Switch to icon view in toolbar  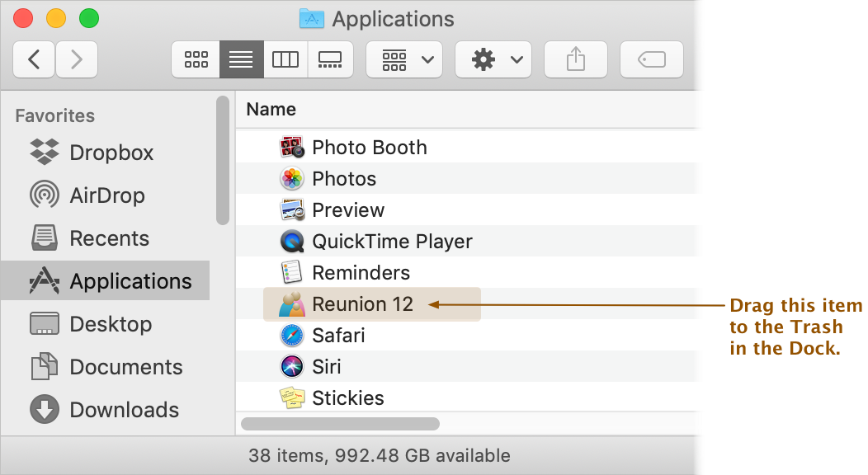(196, 59)
